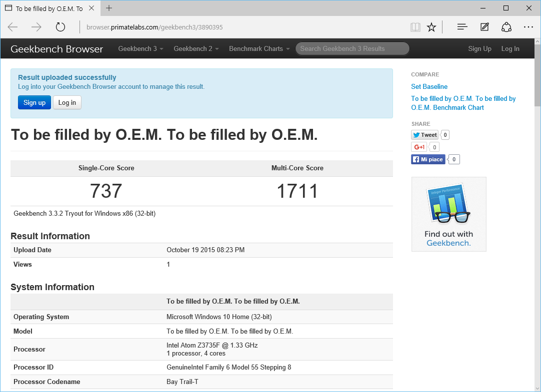
Task: Click the Views row value 1
Action: [x=168, y=264]
